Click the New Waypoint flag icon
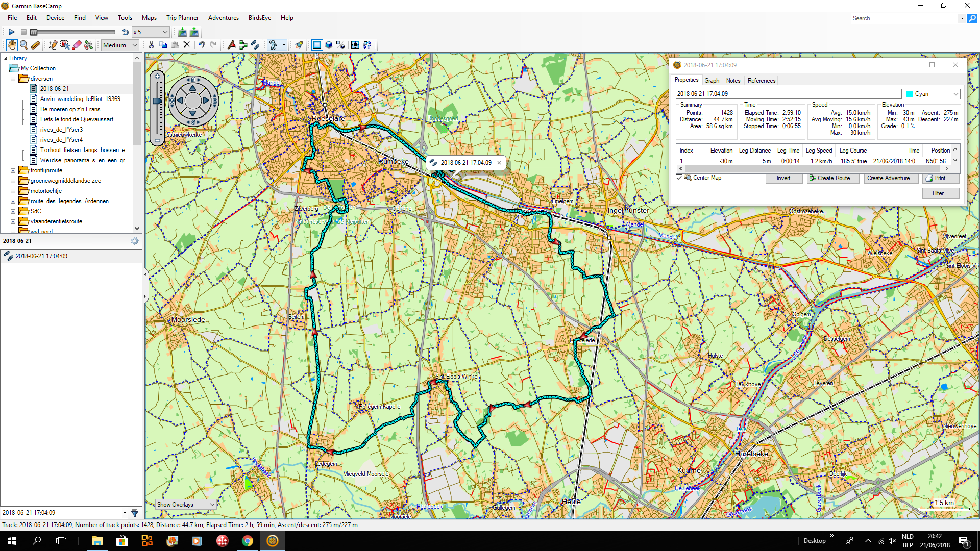This screenshot has width=980, height=551. tap(231, 45)
